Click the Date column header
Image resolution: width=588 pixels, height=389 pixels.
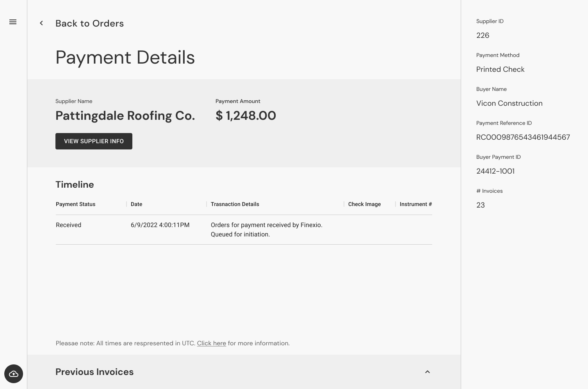136,204
